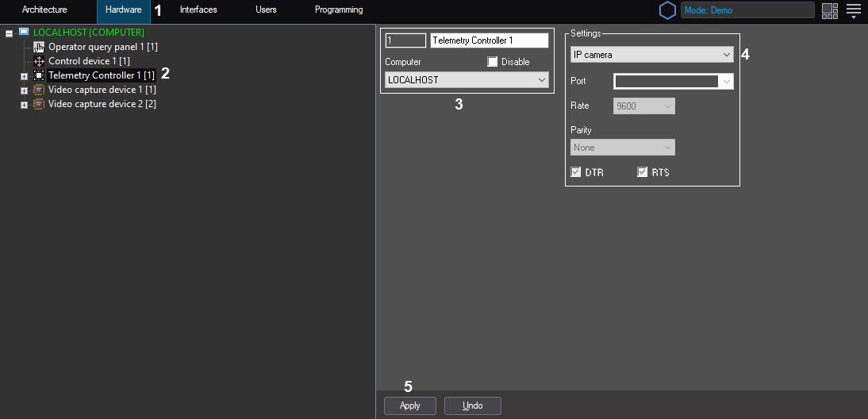Image resolution: width=868 pixels, height=419 pixels.
Task: Open the Interfaces tab
Action: [198, 10]
